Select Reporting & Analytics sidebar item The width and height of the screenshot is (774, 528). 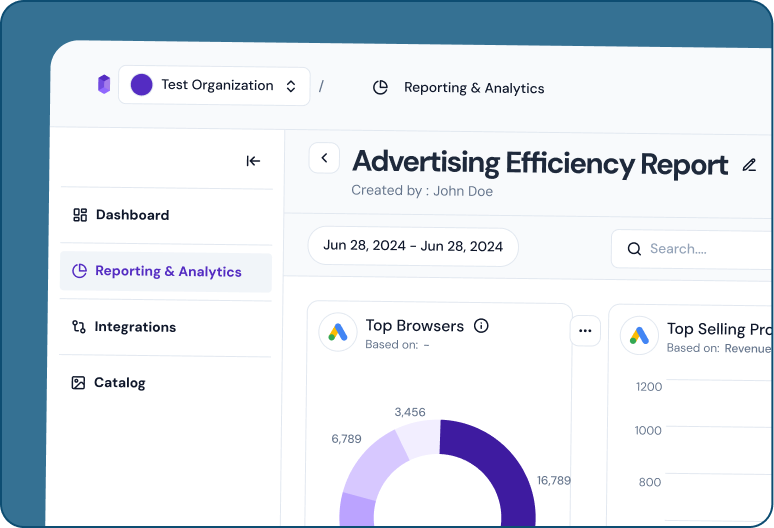[166, 272]
